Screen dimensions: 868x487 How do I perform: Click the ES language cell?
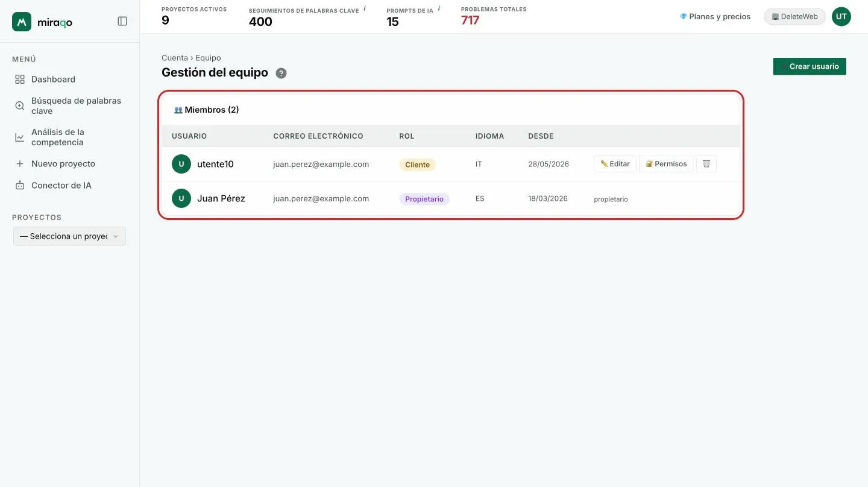pos(480,198)
